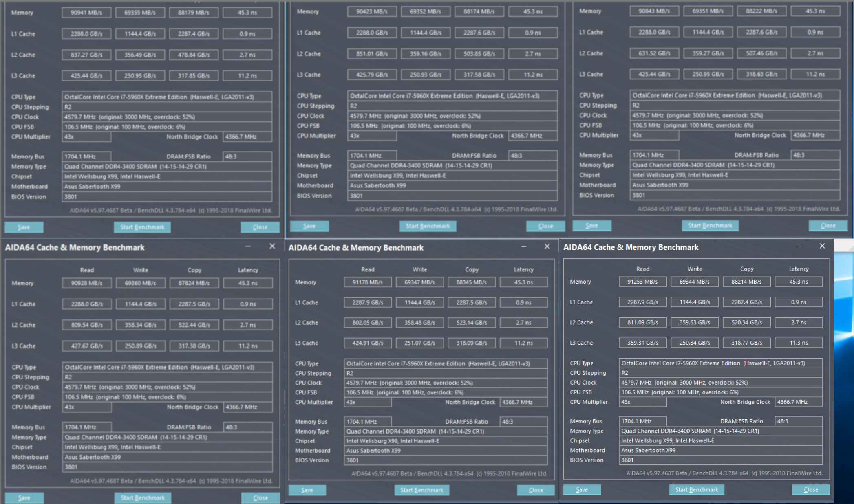Click the 631.52 GB/s L2 Cache read field
854x504 pixels.
tap(654, 53)
